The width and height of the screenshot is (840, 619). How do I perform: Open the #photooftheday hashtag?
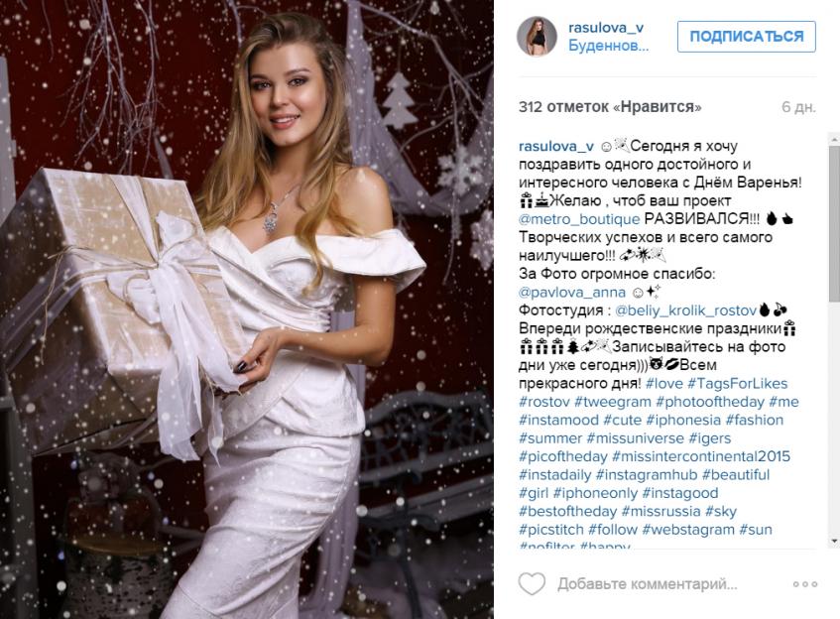click(710, 402)
